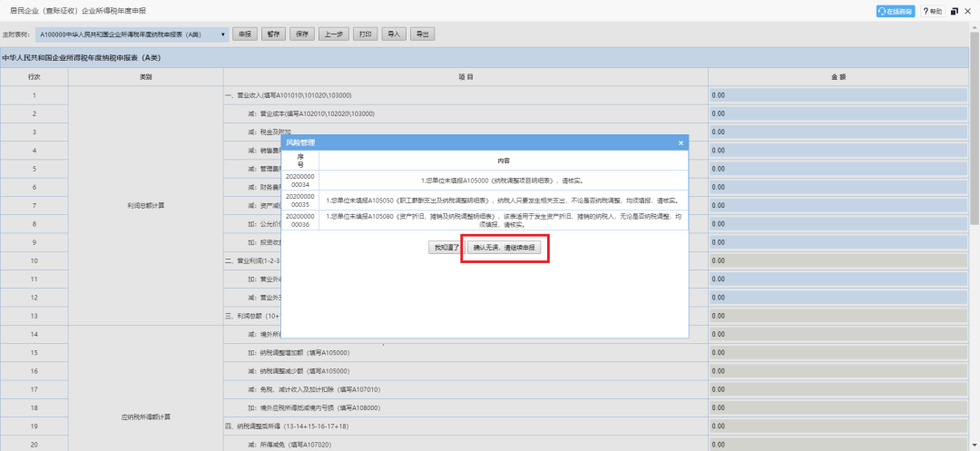Click the amount cell for row 17 免税、减计收入
The image size is (980, 451).
tap(838, 390)
